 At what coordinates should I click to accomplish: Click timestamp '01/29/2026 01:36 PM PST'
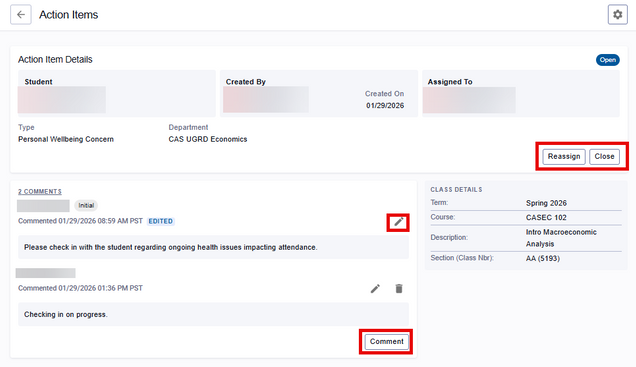coord(101,288)
